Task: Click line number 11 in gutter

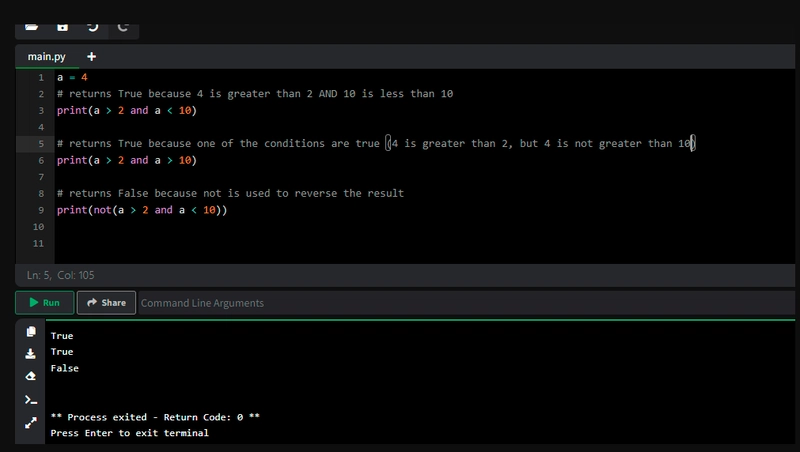Action: 38,243
